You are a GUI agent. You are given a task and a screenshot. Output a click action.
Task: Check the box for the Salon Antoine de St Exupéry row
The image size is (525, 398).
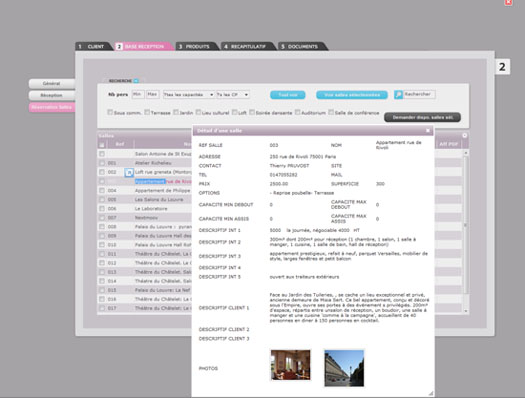[x=102, y=154]
